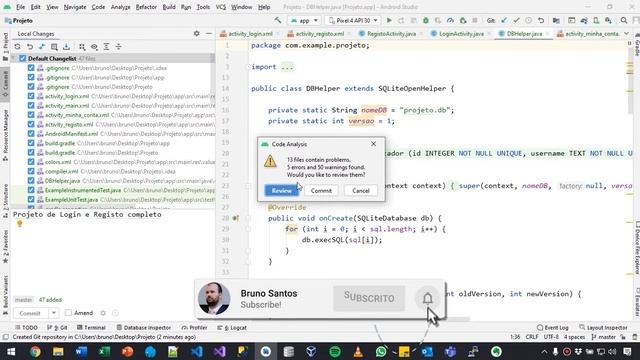Refresh changes in Local Changes toolbar
The image size is (640, 360).
coord(17,47)
